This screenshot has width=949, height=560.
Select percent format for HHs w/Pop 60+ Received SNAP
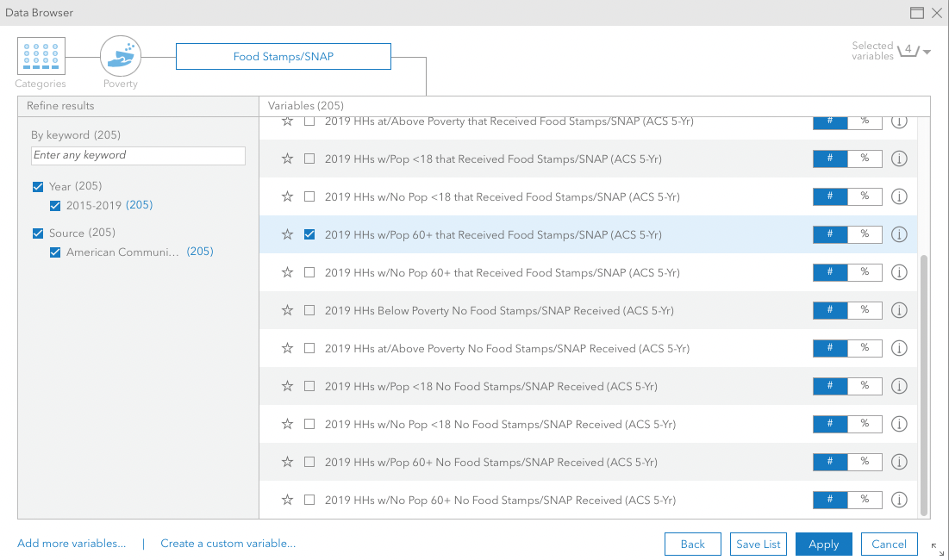coord(865,234)
